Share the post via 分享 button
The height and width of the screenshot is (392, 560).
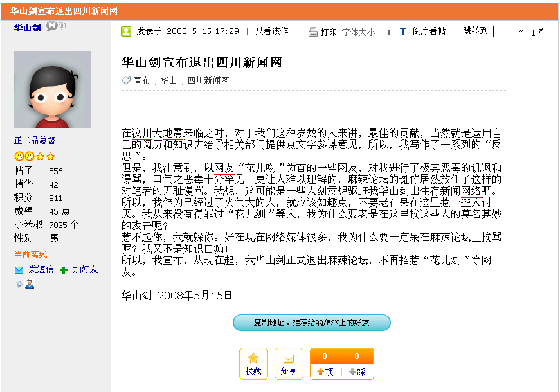click(x=289, y=364)
